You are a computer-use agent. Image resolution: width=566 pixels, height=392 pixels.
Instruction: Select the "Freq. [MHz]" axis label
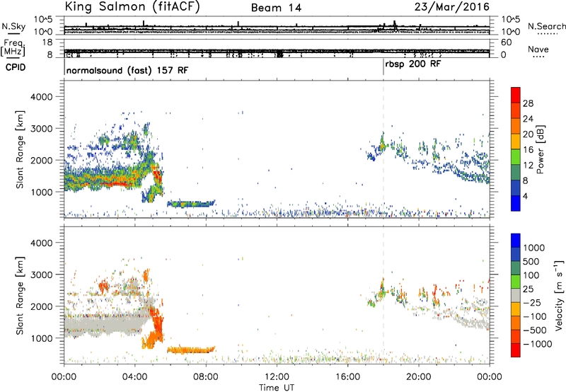(x=13, y=48)
